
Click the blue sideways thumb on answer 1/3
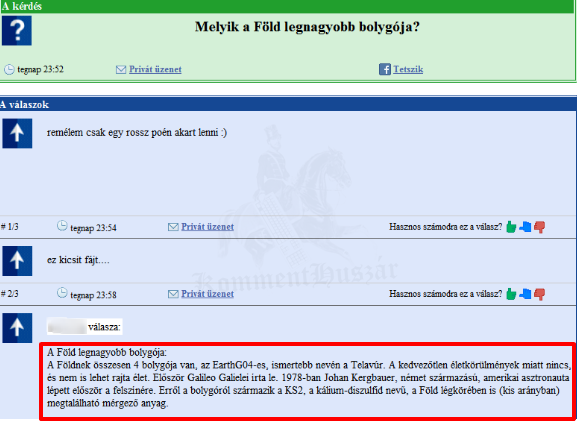pos(525,227)
